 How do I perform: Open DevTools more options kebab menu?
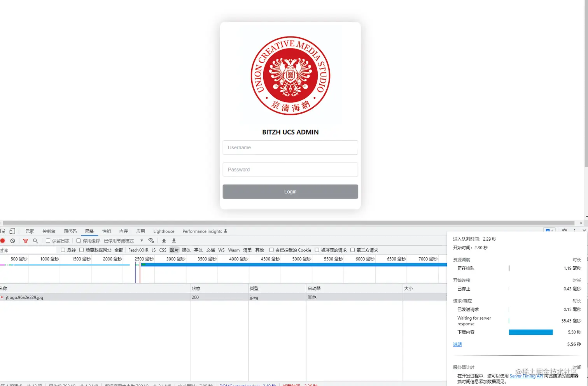pos(574,230)
